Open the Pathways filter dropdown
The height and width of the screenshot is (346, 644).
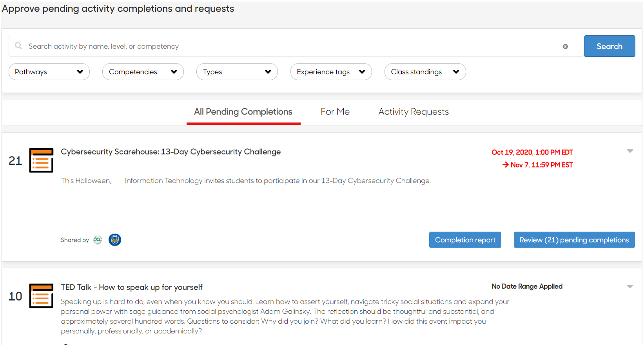(x=49, y=72)
